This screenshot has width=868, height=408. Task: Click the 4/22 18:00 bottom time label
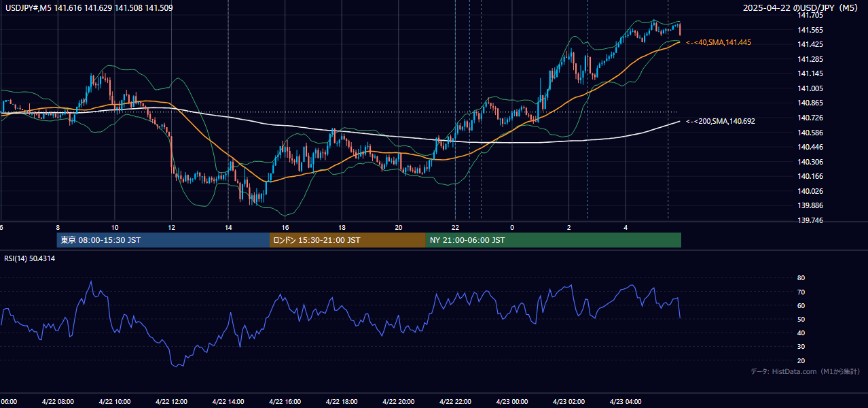point(342,402)
